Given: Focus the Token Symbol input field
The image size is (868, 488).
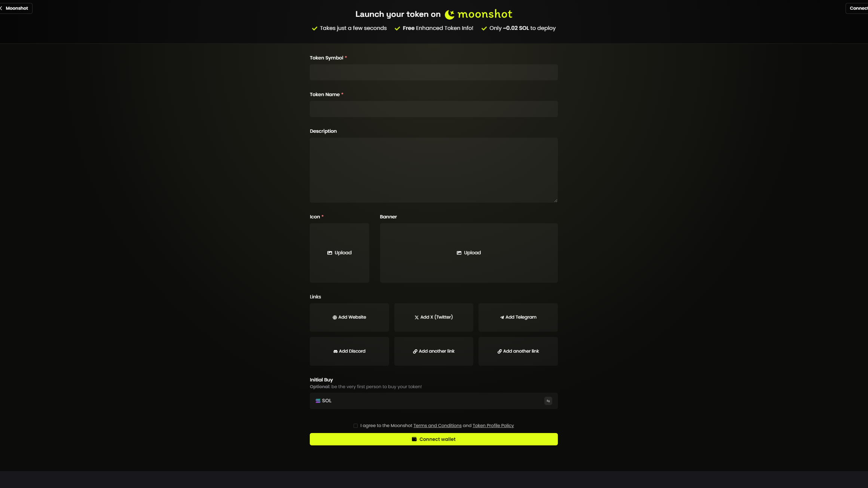Looking at the screenshot, I should point(433,72).
